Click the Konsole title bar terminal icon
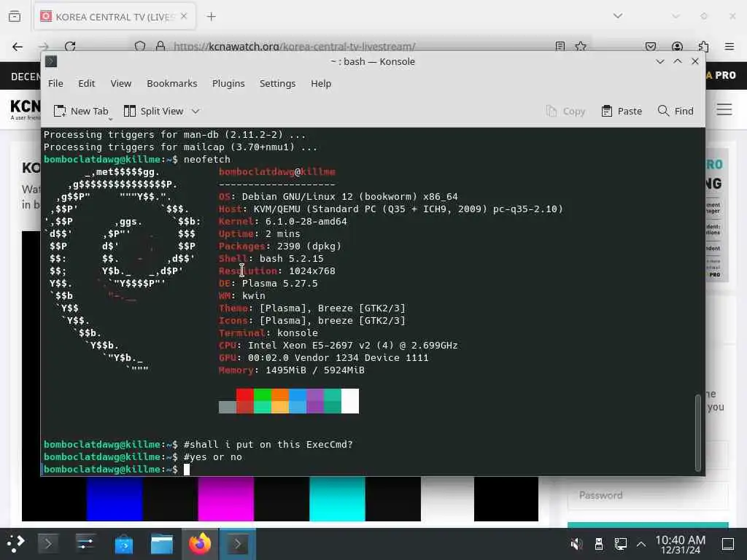Screen dimensions: 747x560 click(x=51, y=61)
